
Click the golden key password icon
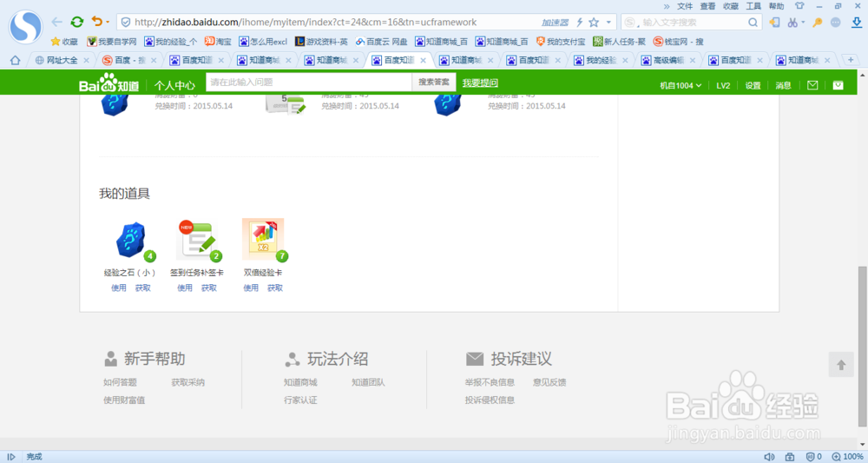tap(817, 23)
